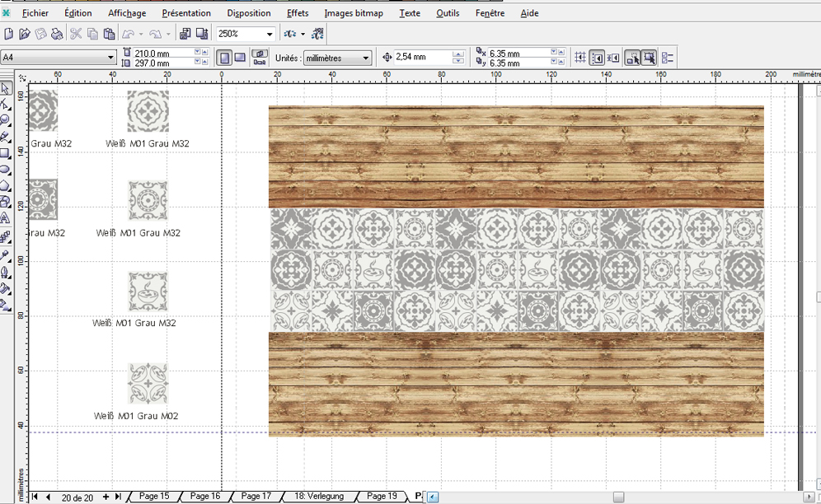Click the Import icon
This screenshot has height=504, width=821.
coord(185,34)
